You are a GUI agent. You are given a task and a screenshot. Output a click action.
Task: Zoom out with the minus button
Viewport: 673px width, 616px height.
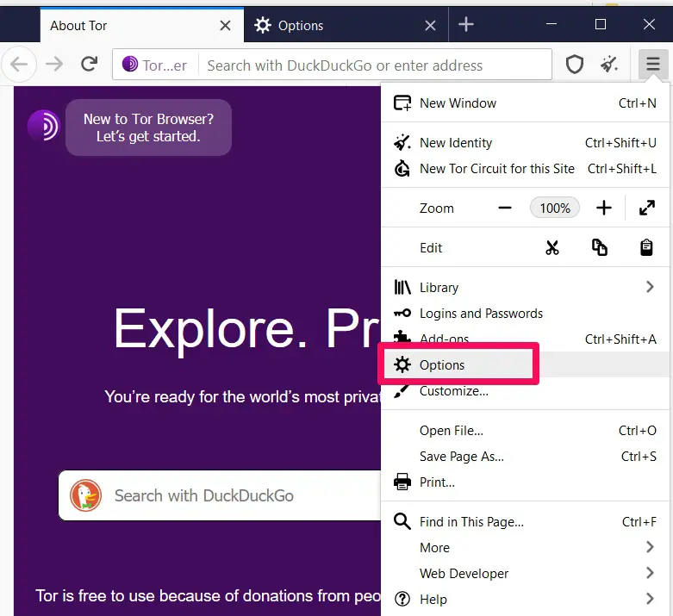click(505, 208)
